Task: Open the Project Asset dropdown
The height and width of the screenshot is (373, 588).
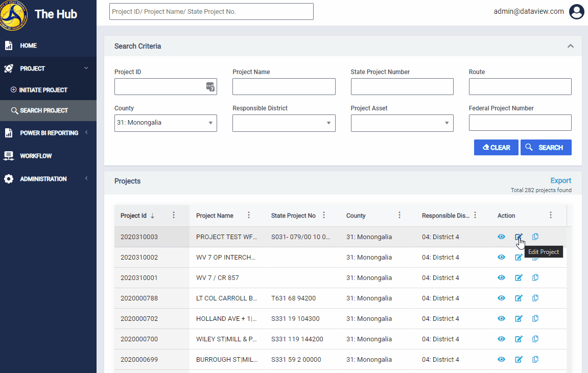Action: pos(402,123)
